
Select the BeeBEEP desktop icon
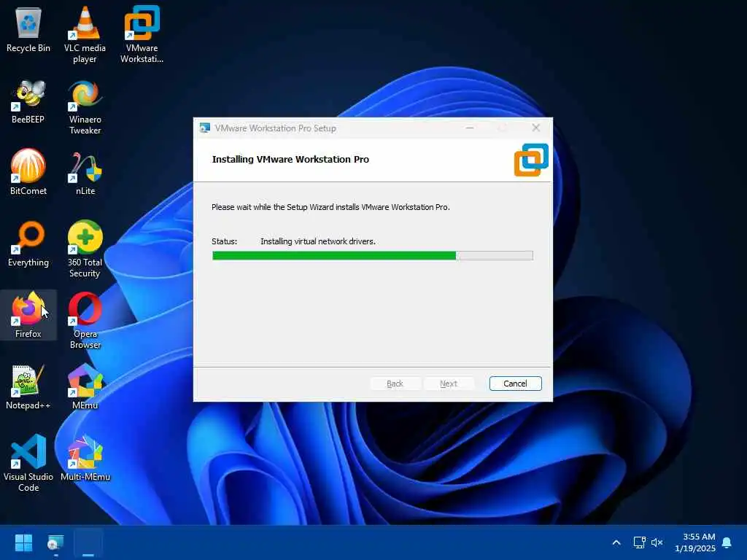[28, 101]
